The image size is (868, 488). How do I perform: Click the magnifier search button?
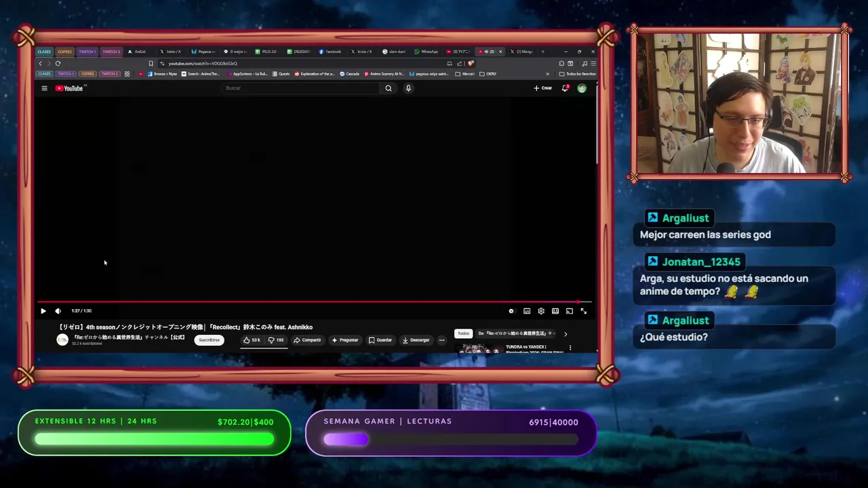point(389,88)
